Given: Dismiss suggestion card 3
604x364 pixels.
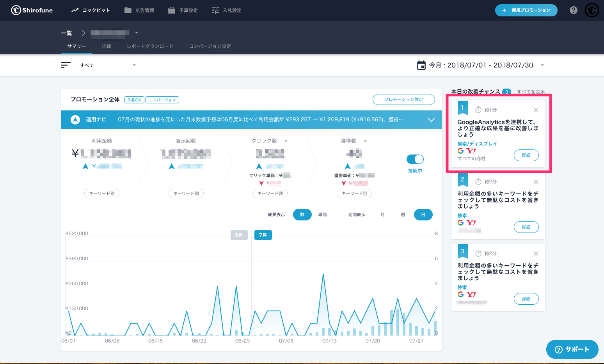Looking at the screenshot, I should [536, 254].
